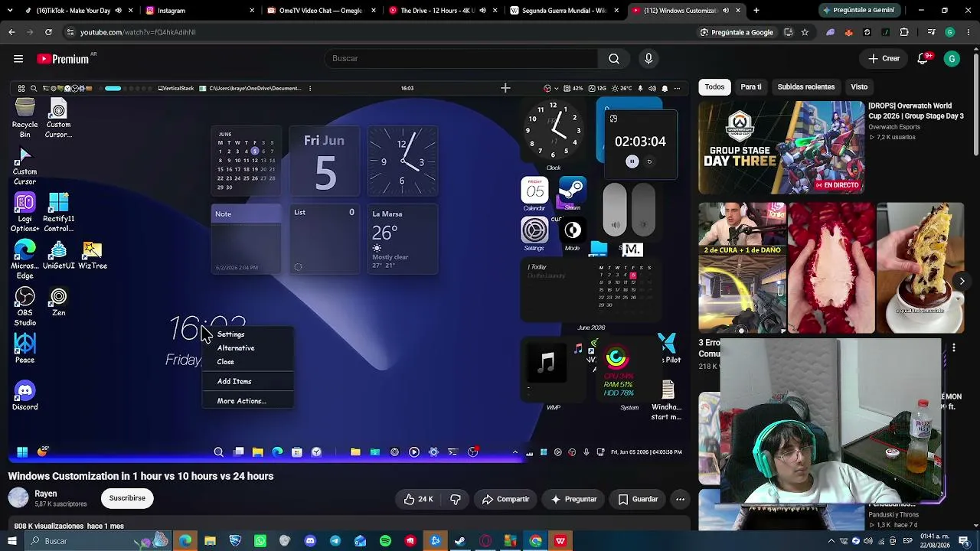Open the Zen browser desktop icon
The width and height of the screenshot is (980, 551).
(x=59, y=302)
